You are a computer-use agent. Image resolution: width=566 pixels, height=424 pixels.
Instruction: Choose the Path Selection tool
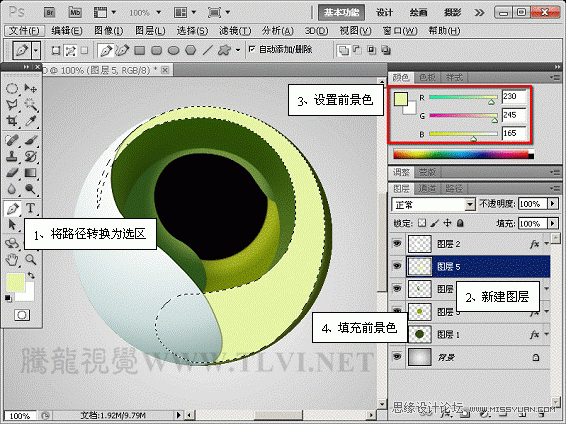pos(12,224)
